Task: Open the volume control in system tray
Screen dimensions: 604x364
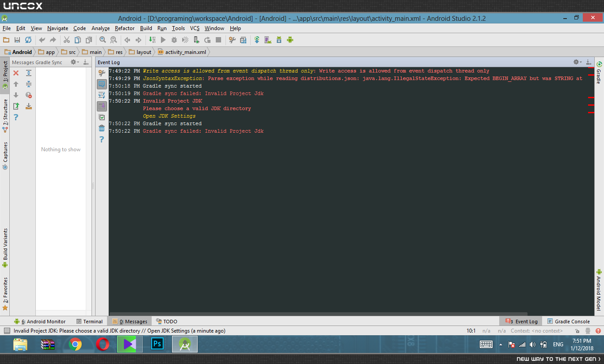Action: click(x=533, y=345)
